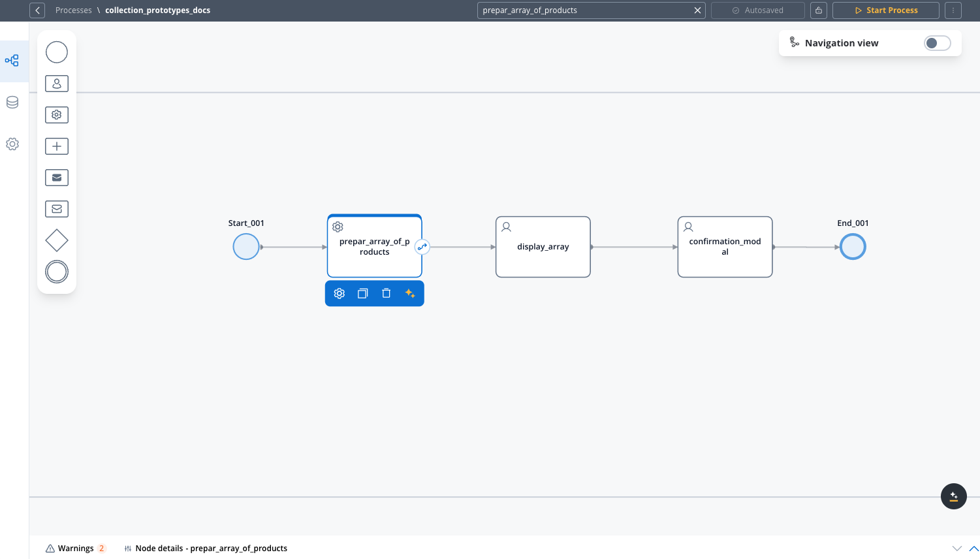Click connector handle on prepar_array_of_products node
980x559 pixels.
tap(422, 247)
